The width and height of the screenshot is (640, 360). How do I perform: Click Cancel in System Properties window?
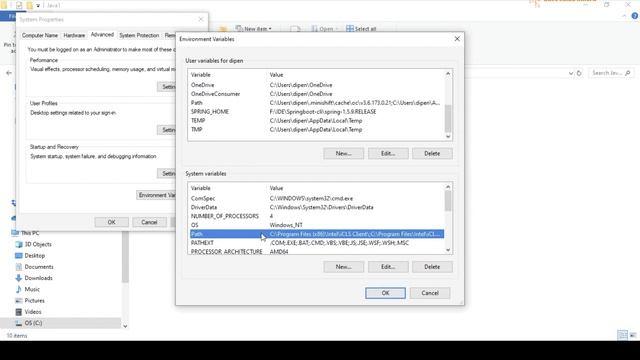149,222
